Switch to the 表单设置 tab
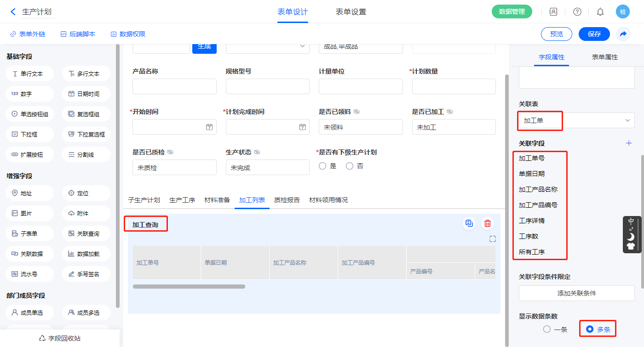 click(351, 12)
